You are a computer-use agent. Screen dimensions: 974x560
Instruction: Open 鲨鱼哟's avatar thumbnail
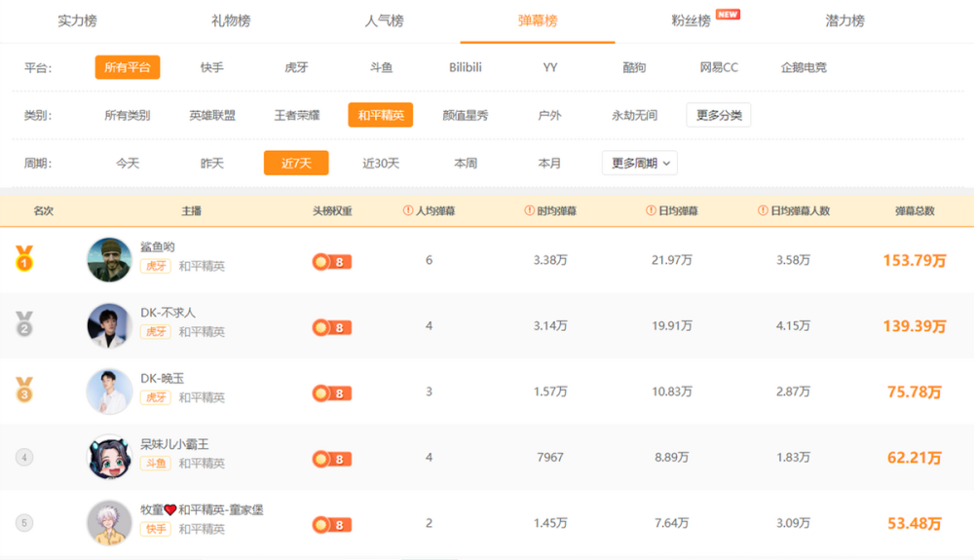coord(109,259)
